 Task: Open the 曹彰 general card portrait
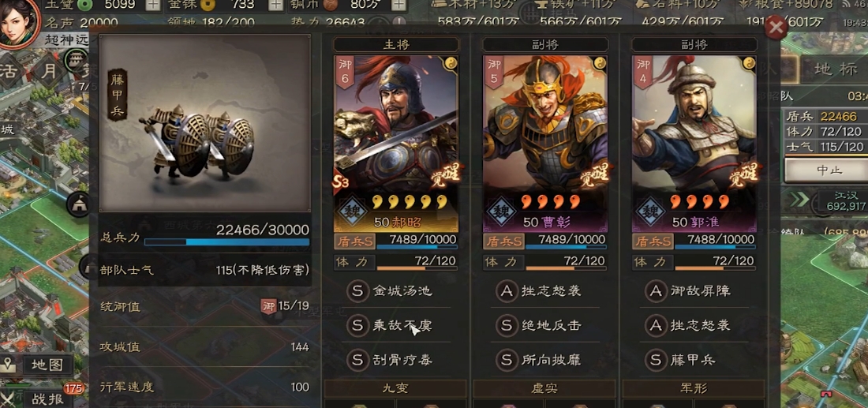pyautogui.click(x=545, y=143)
